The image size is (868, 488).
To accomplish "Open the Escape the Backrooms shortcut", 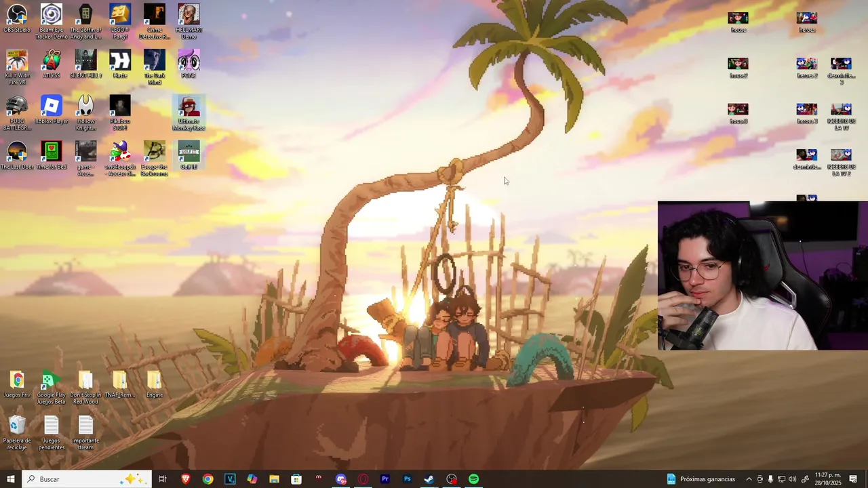I will (154, 159).
